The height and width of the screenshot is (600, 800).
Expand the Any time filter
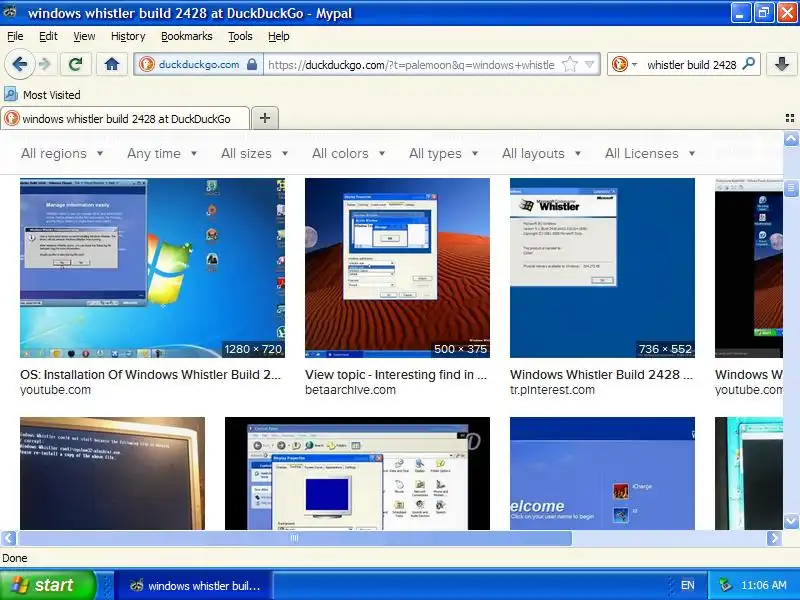pyautogui.click(x=162, y=154)
